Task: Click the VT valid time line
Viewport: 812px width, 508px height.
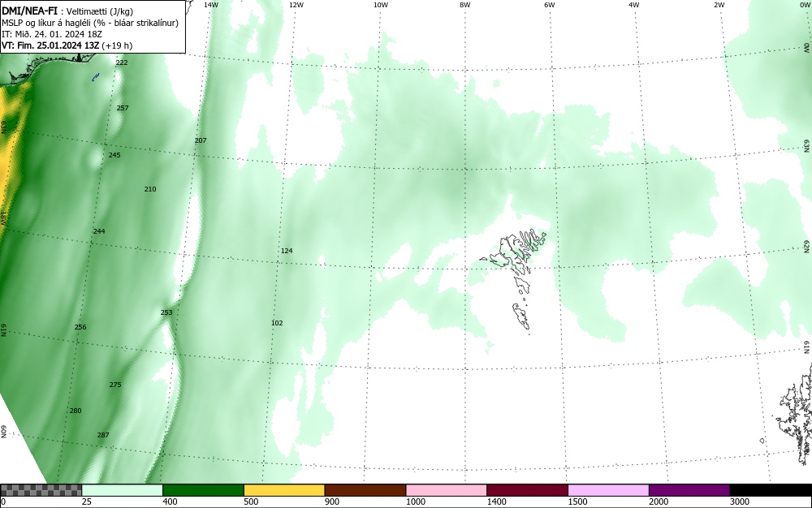Action: click(x=67, y=45)
